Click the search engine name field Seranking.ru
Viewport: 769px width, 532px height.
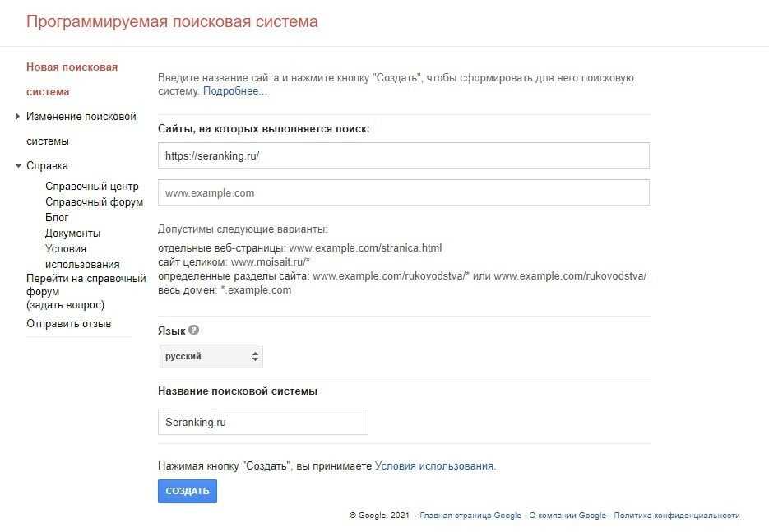[x=262, y=422]
